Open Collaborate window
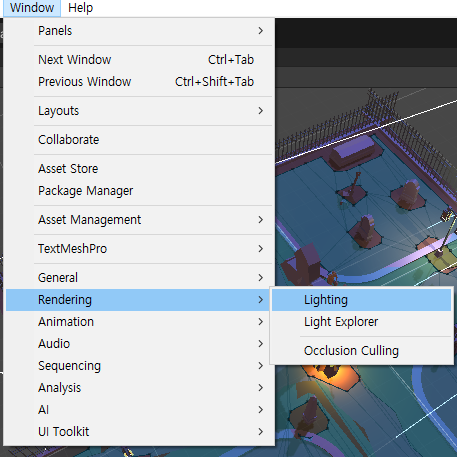 [139, 140]
